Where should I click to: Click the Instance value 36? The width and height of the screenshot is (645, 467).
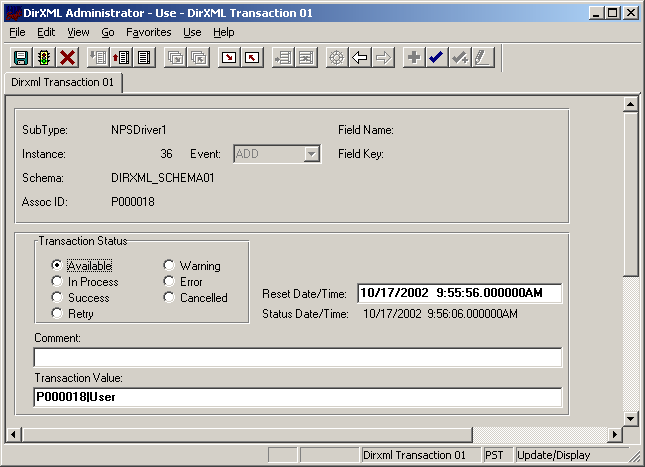[x=166, y=154]
